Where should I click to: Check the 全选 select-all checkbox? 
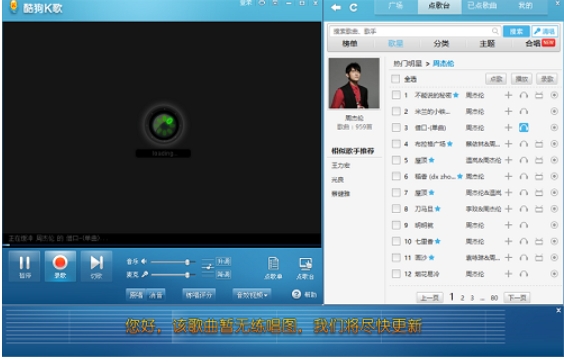pos(395,79)
